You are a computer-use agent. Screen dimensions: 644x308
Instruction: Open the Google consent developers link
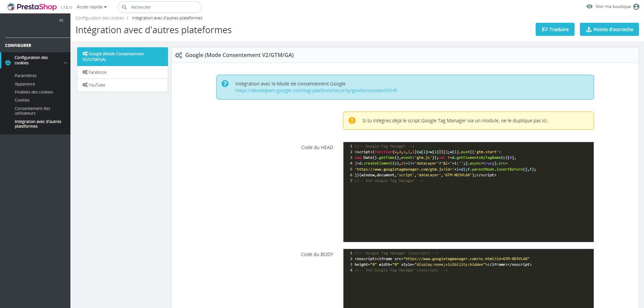pyautogui.click(x=316, y=90)
